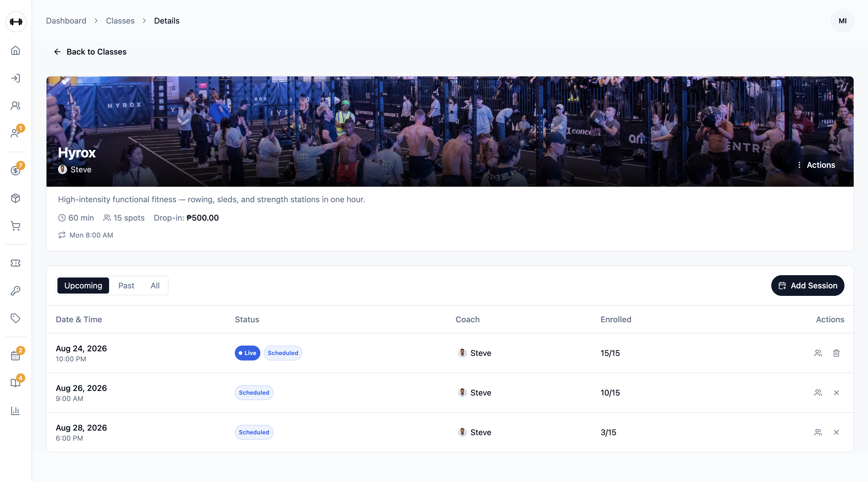Image resolution: width=868 pixels, height=482 pixels.
Task: Cancel the Aug 26 session with X icon
Action: point(836,393)
